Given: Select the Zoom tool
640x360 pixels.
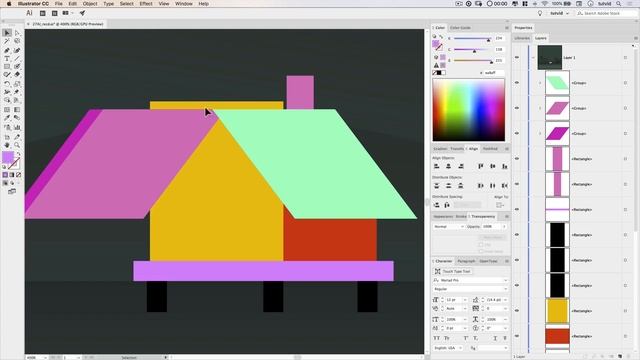Looking at the screenshot, I should click(17, 145).
